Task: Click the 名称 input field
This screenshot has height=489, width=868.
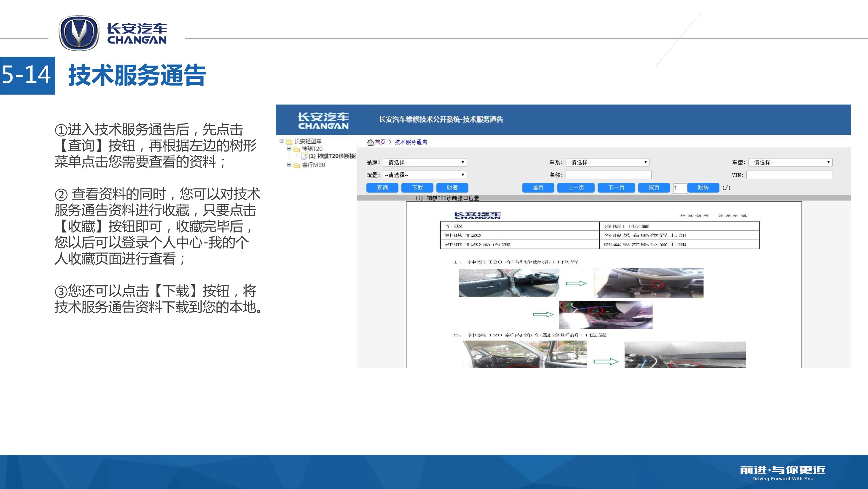Action: (x=608, y=175)
